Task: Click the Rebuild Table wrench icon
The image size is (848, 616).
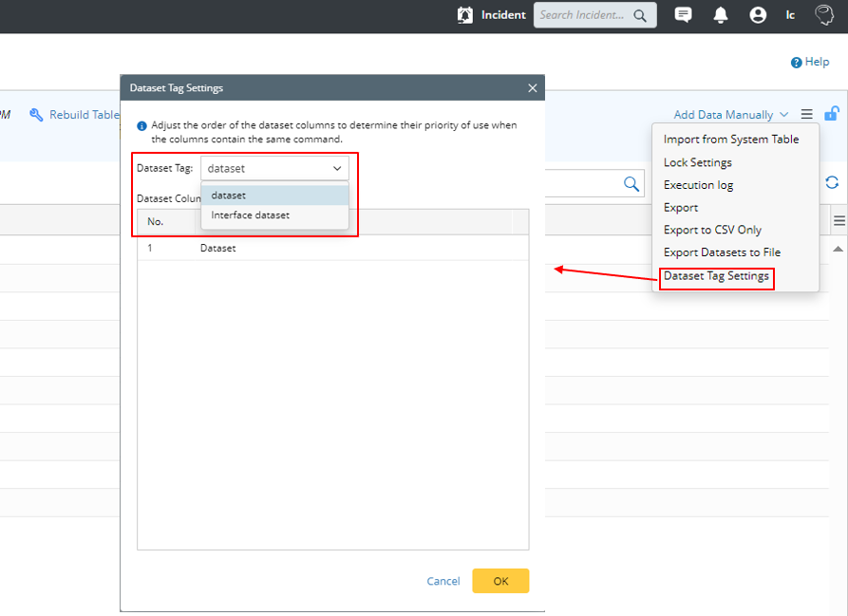Action: pyautogui.click(x=37, y=115)
